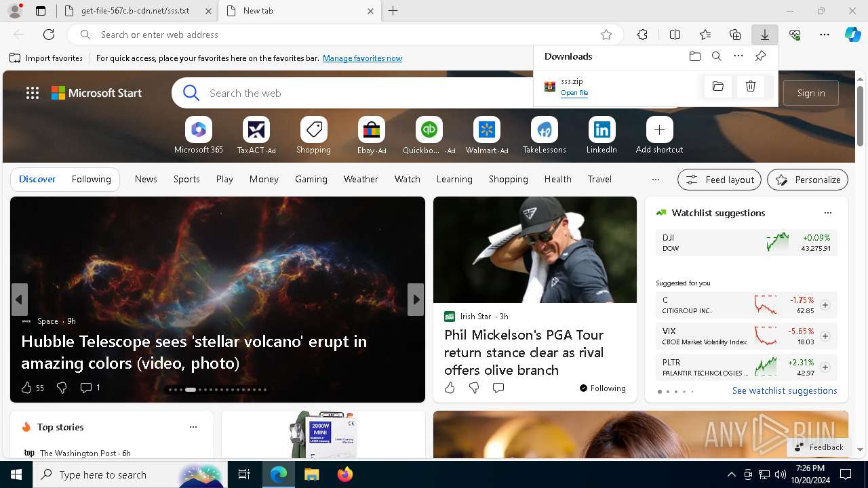Show sss.zip in folder
The width and height of the screenshot is (868, 488).
coord(718,86)
